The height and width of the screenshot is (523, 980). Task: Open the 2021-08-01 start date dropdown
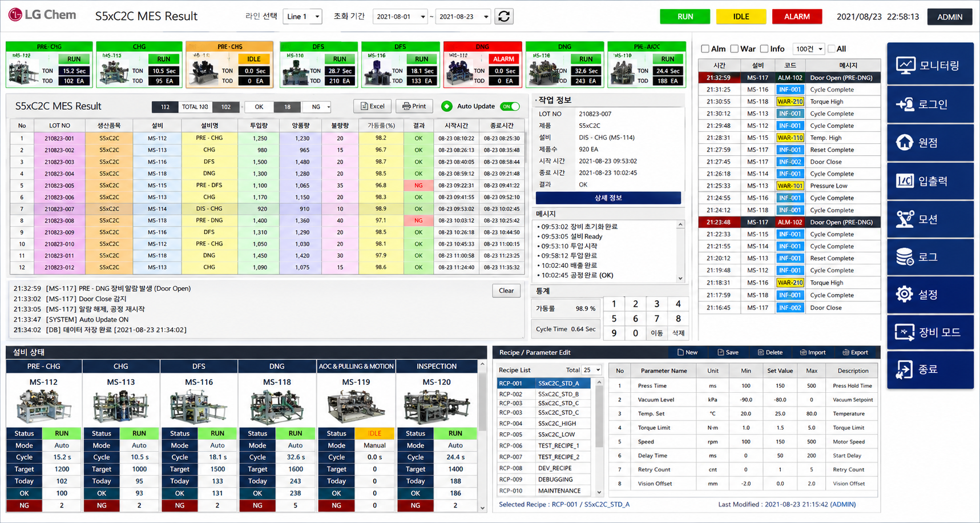[x=400, y=17]
